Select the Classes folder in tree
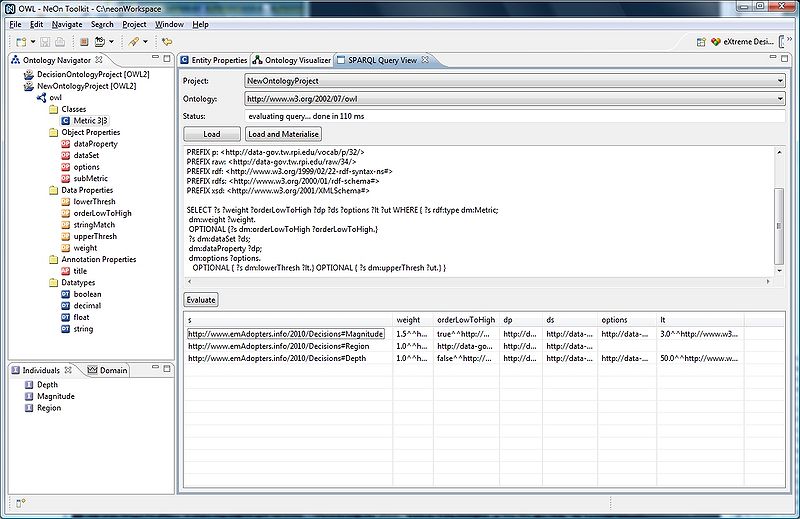 (73, 109)
